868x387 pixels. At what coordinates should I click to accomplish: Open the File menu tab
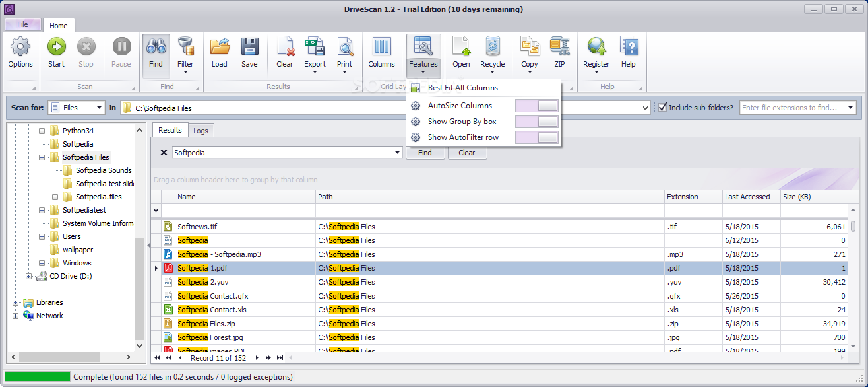[x=23, y=24]
